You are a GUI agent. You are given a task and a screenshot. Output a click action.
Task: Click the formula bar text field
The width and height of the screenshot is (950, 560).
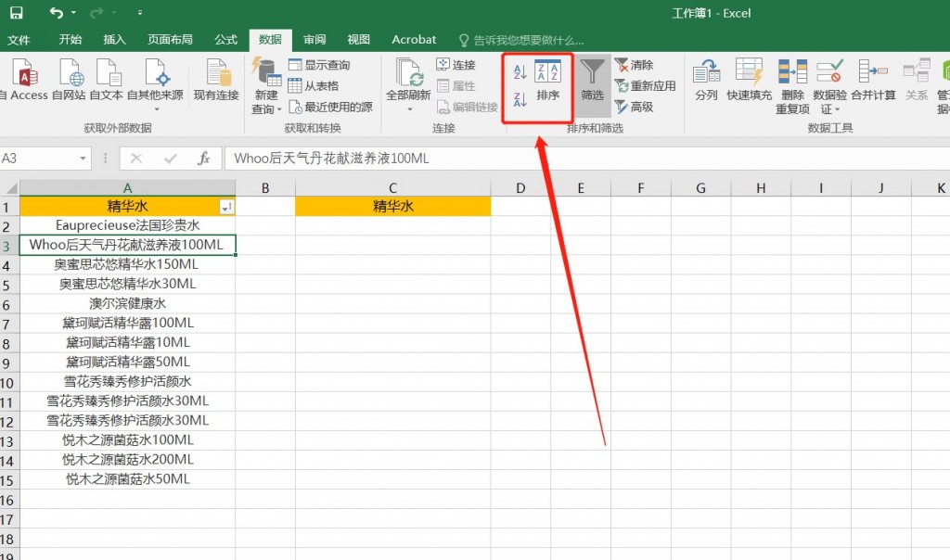tap(586, 159)
